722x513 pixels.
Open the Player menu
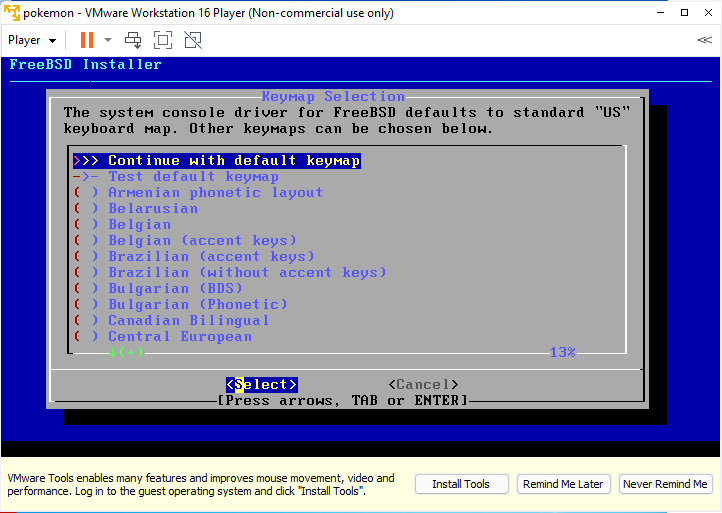click(x=32, y=40)
